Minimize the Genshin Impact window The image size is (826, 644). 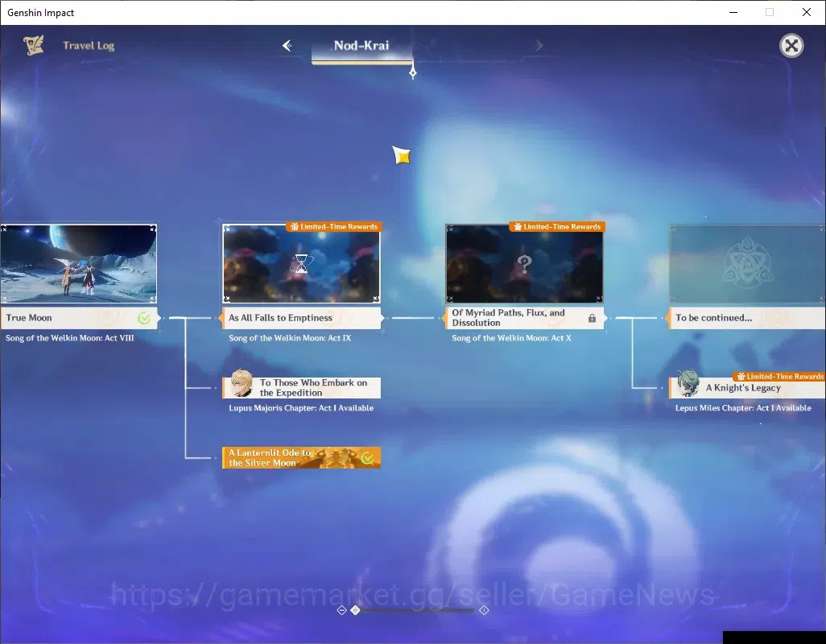pos(733,12)
